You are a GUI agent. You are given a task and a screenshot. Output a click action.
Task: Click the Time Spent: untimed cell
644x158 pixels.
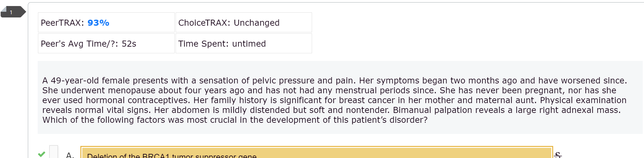(x=244, y=43)
